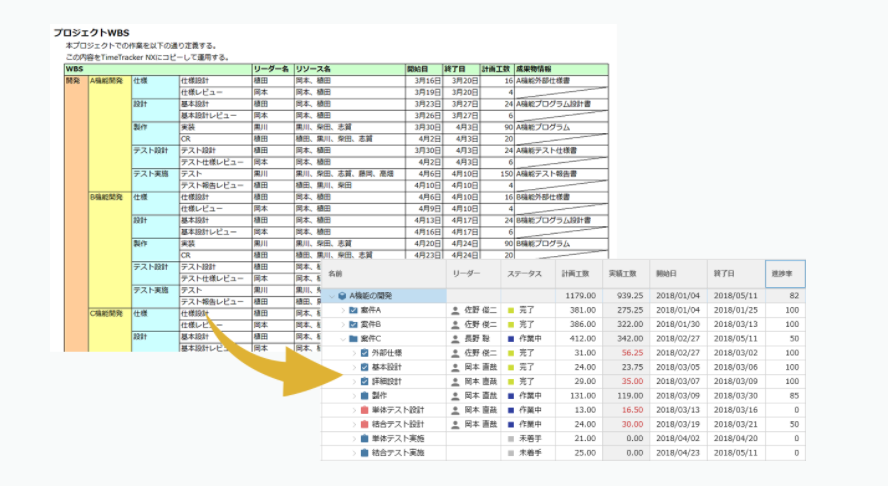Screen dimensions: 888x486
Task: Select the 2018/04/23 start date cell
Action: point(678,453)
